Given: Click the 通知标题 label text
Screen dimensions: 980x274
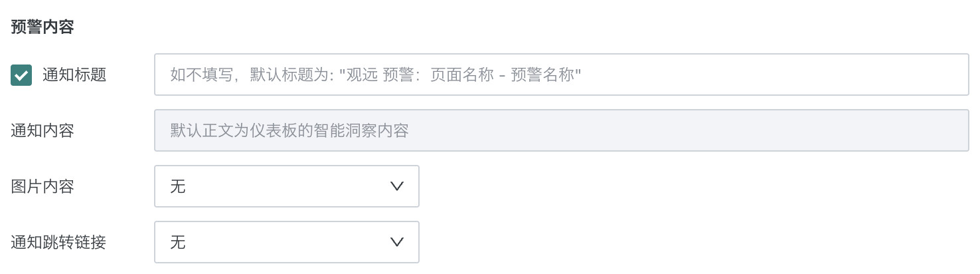Looking at the screenshot, I should (x=74, y=75).
